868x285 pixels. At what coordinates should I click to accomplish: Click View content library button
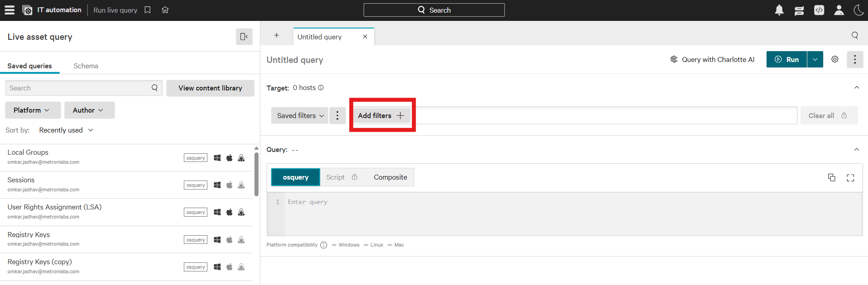[x=210, y=88]
